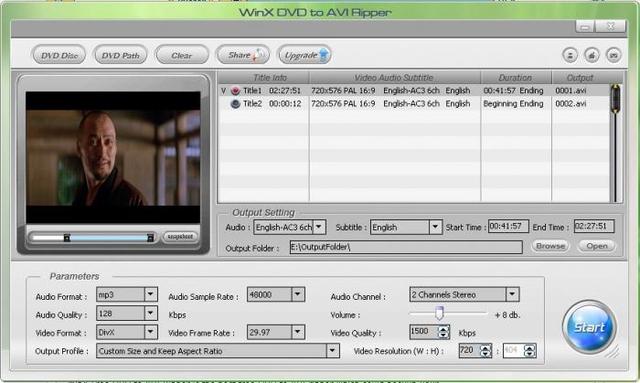Viewport: 640px width, 383px height.
Task: Click the Output Folder path field
Action: [406, 247]
